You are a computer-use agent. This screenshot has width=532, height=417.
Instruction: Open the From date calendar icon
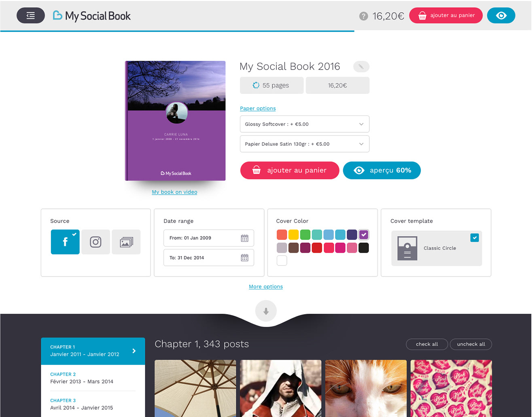click(244, 238)
